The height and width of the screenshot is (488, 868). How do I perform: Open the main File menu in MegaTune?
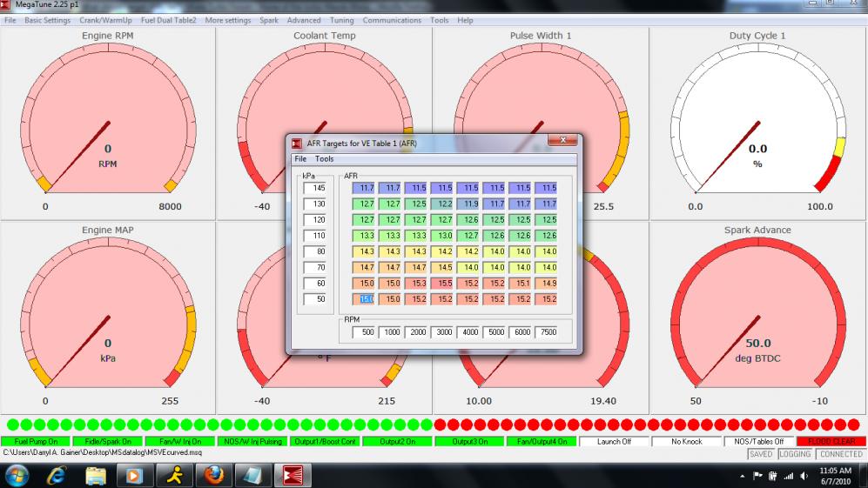(x=10, y=21)
